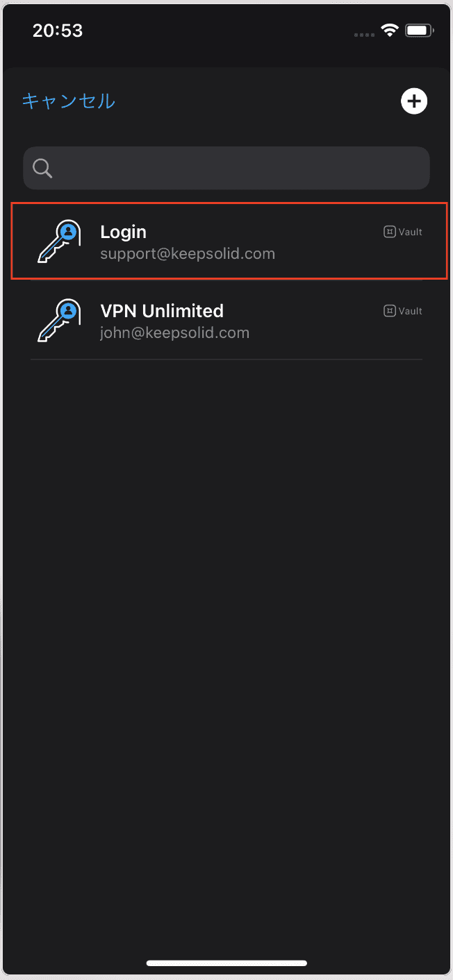453x980 pixels.
Task: Tap the Vault label on VPN Unlimited row
Action: 411,311
